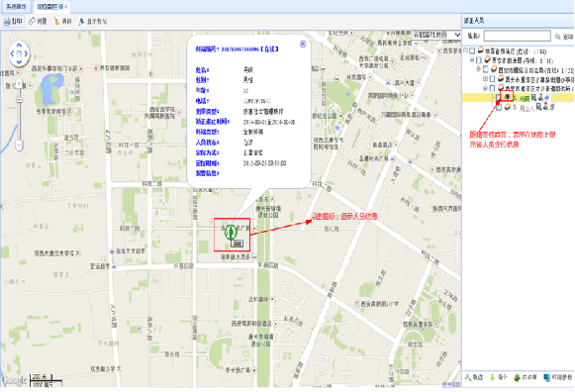Click the name search input field
575x392 pixels.
click(517, 36)
